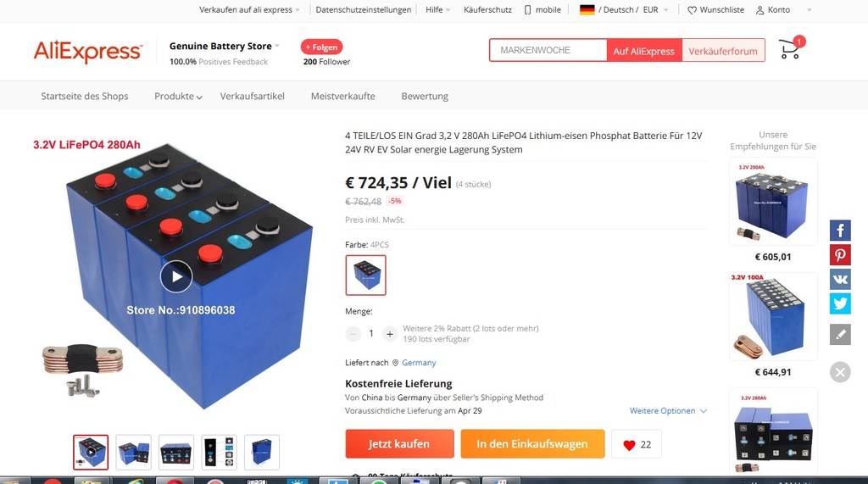Share product on Facebook

[840, 231]
